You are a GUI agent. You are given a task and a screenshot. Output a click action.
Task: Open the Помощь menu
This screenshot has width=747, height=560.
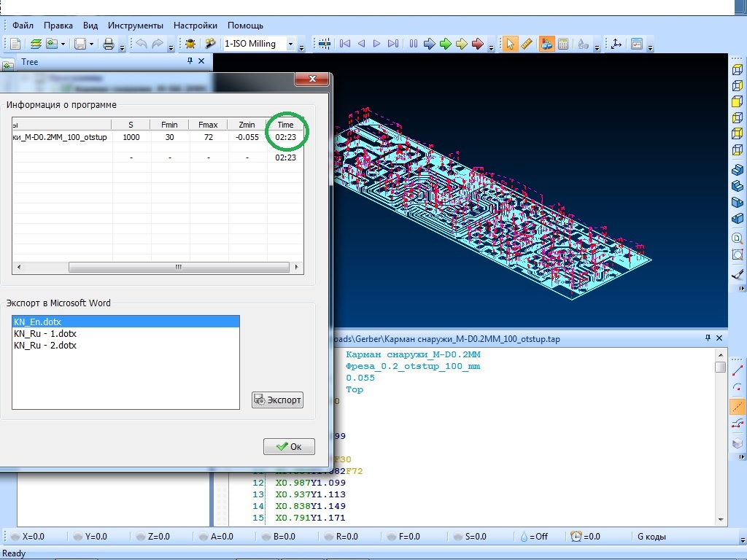tap(245, 26)
